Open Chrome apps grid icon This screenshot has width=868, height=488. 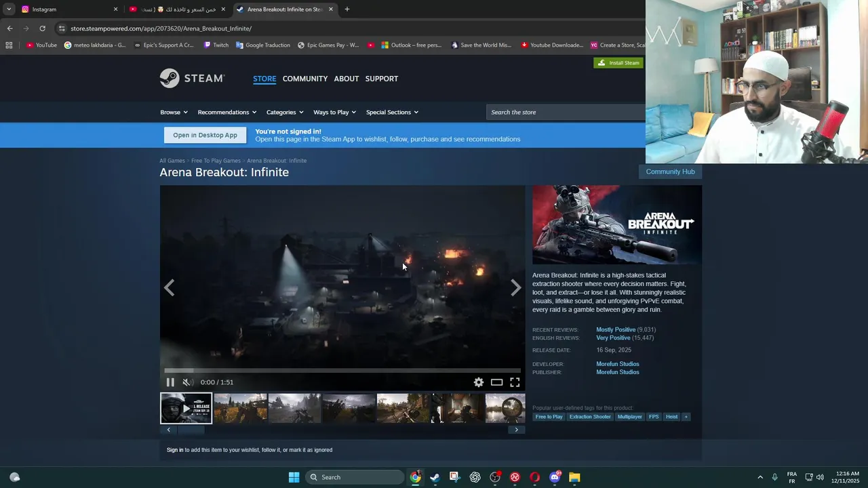[9, 45]
